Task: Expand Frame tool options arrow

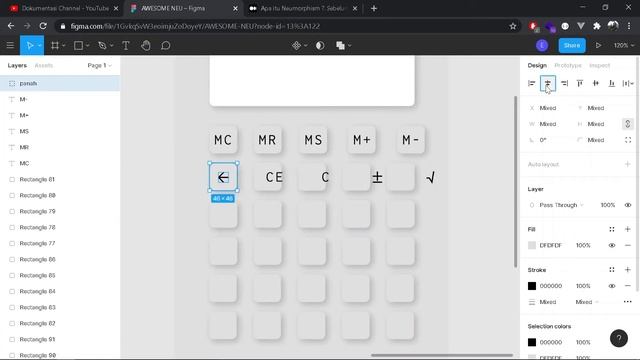Action: click(64, 46)
